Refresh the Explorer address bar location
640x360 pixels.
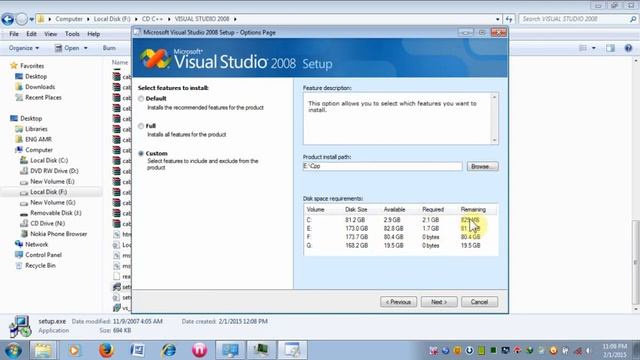tap(509, 19)
